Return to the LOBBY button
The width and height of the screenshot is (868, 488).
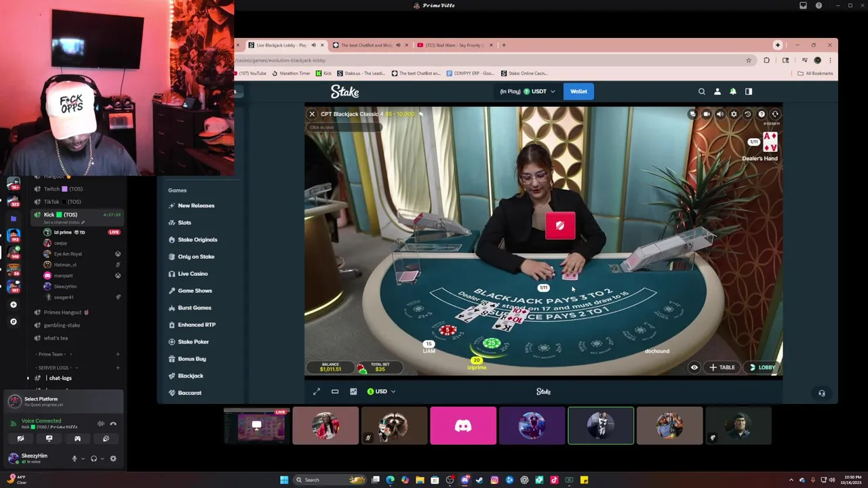click(762, 367)
